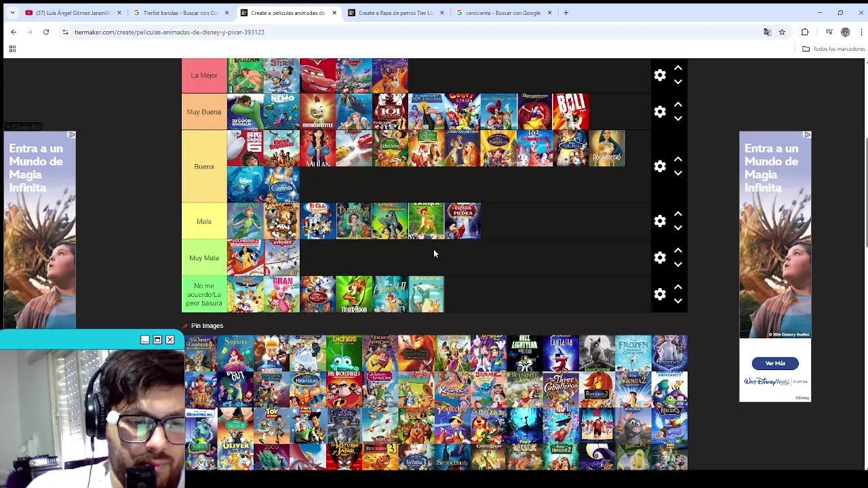Select the Bolt poster

(571, 112)
